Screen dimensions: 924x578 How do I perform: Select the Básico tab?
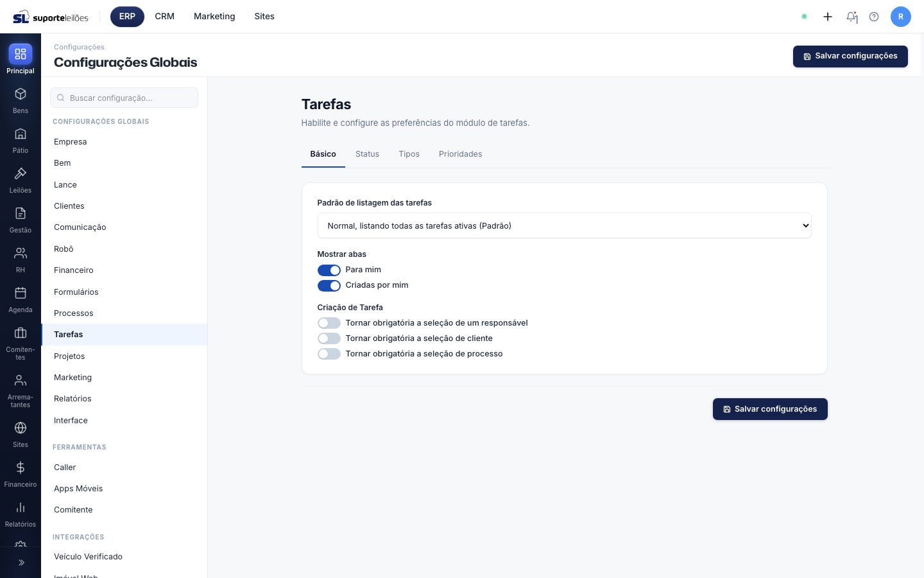(x=323, y=154)
